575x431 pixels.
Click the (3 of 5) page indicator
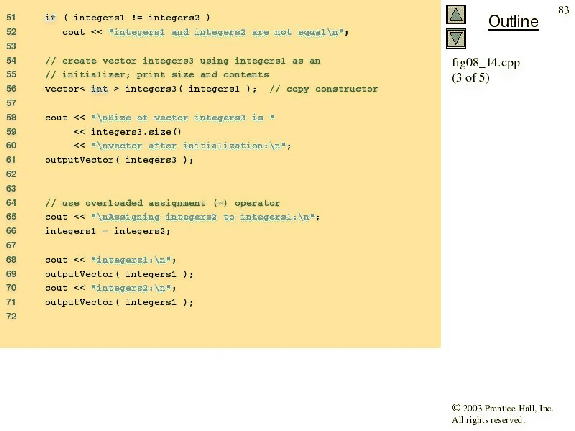470,77
